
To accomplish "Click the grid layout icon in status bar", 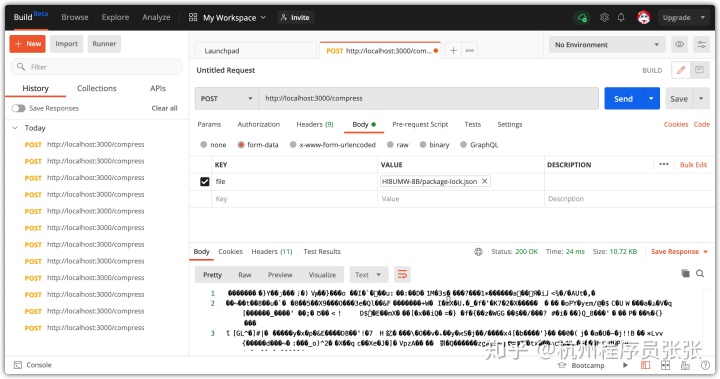I will click(665, 365).
